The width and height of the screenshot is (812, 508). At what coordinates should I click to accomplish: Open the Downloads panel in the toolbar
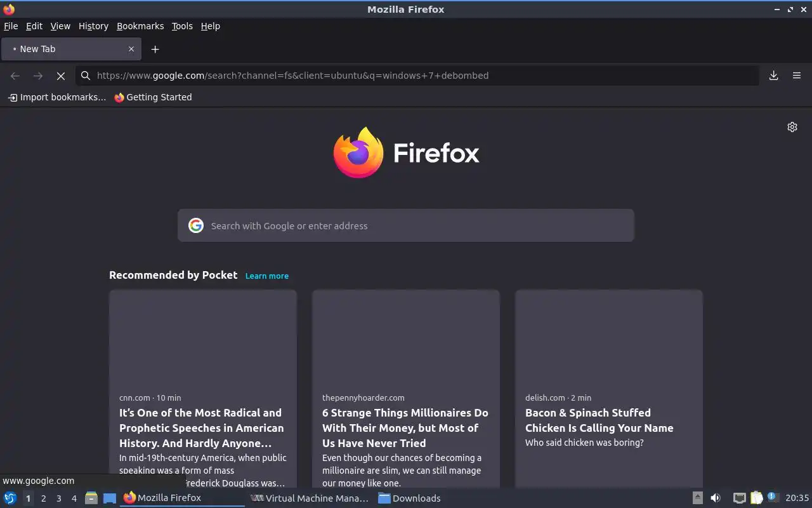[774, 76]
